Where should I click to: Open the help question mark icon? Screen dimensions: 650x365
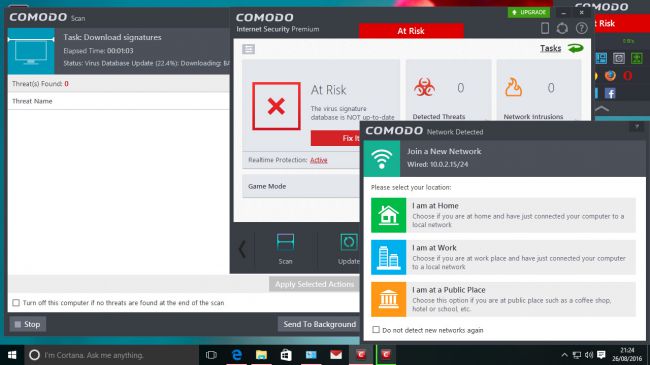[582, 28]
